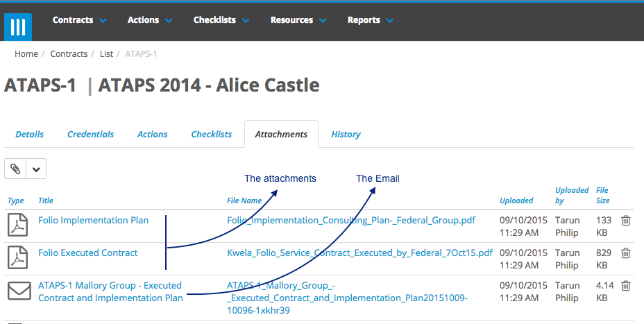The height and width of the screenshot is (324, 644).
Task: Expand the attach options dropdown arrow
Action: click(36, 169)
